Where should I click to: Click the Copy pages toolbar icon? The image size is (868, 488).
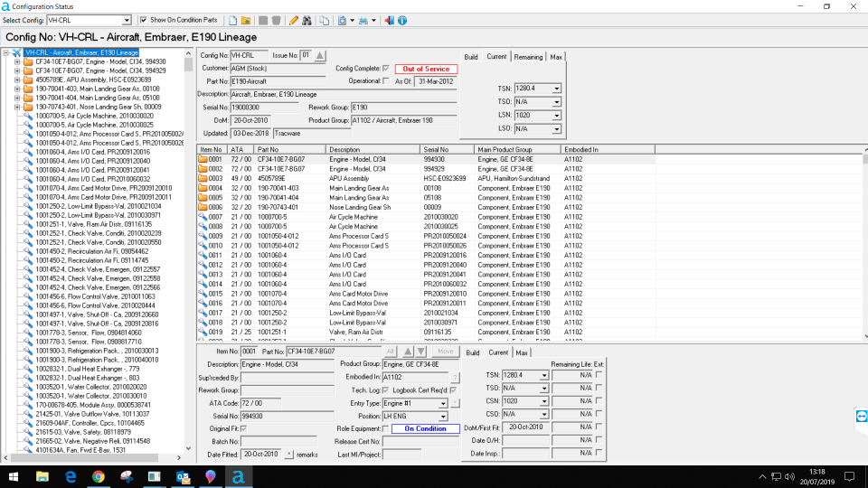pos(325,21)
